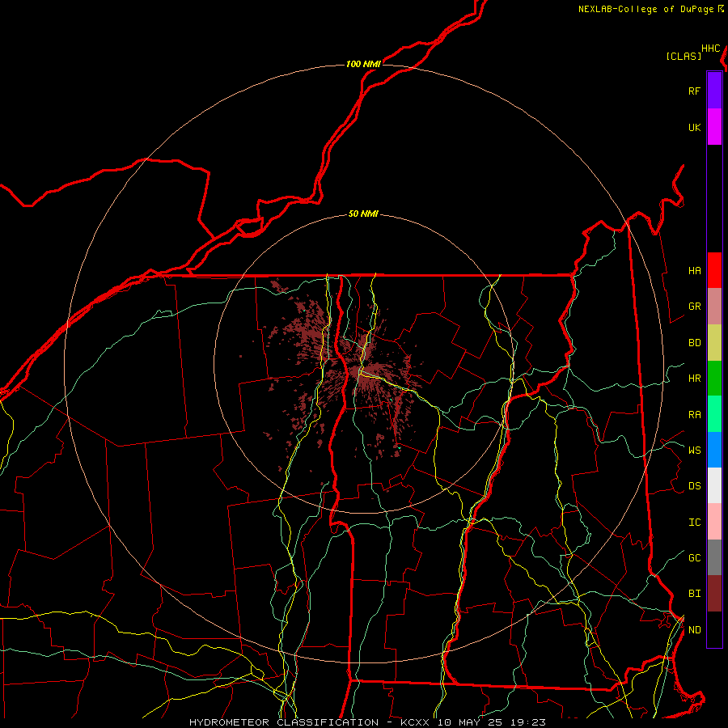Click the 'HHC' legend title
728x728 pixels.
point(710,49)
